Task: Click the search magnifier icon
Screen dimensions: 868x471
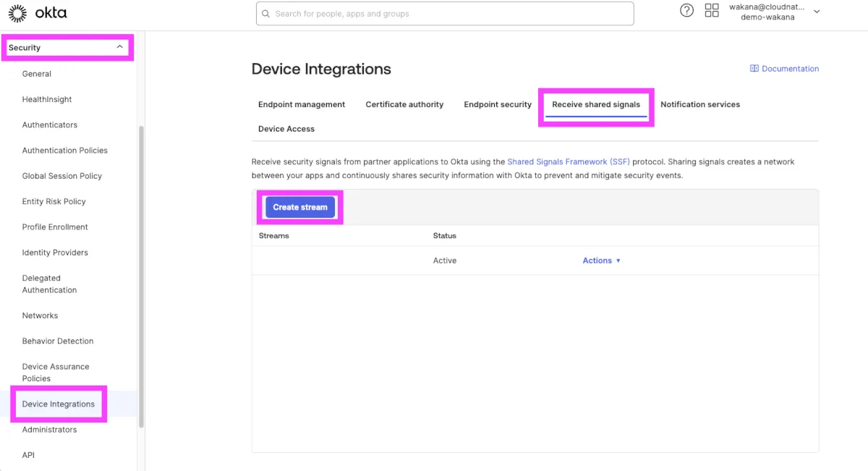Action: point(266,14)
